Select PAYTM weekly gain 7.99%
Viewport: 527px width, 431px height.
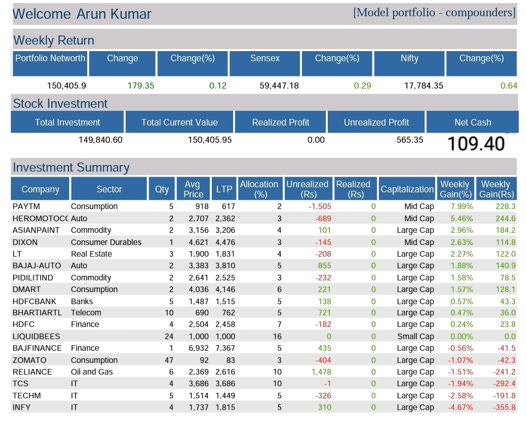click(461, 206)
